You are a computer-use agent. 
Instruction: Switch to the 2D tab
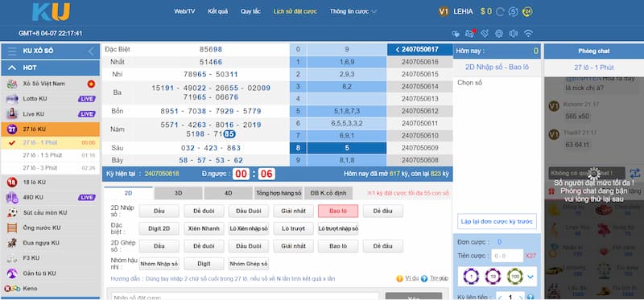coord(128,193)
